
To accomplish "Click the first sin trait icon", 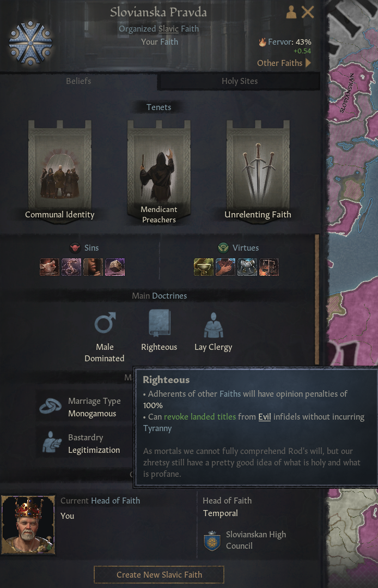I will pyautogui.click(x=50, y=267).
